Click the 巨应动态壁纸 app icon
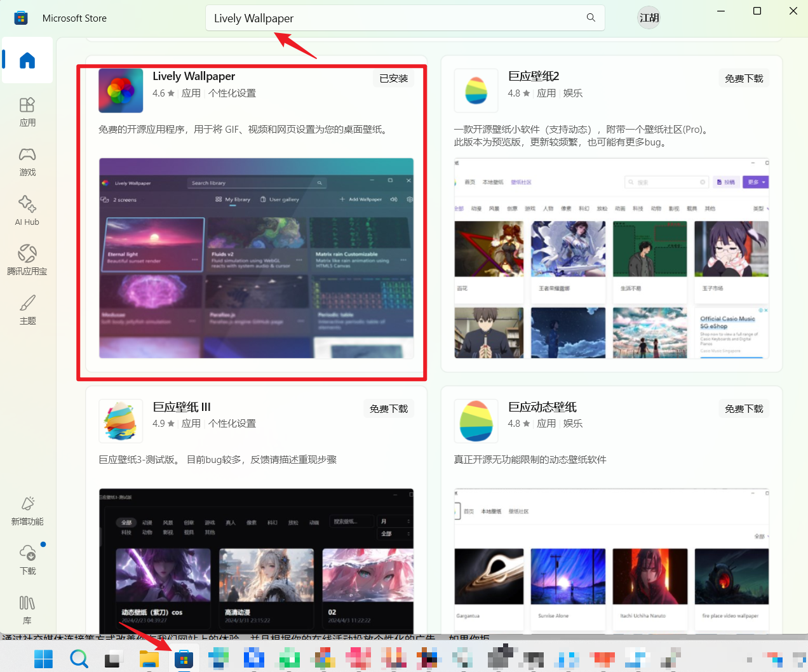 tap(476, 421)
